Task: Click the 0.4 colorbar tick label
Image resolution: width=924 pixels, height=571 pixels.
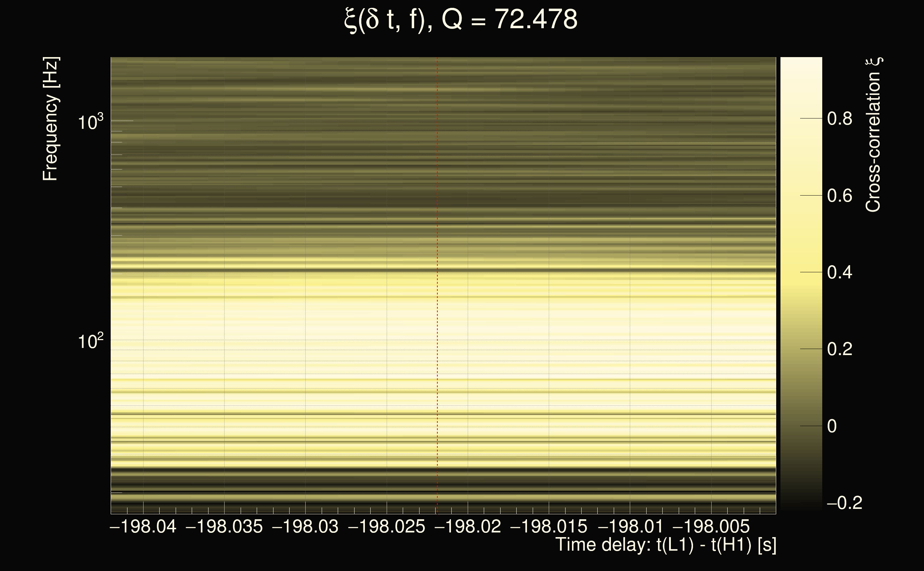Action: point(839,272)
